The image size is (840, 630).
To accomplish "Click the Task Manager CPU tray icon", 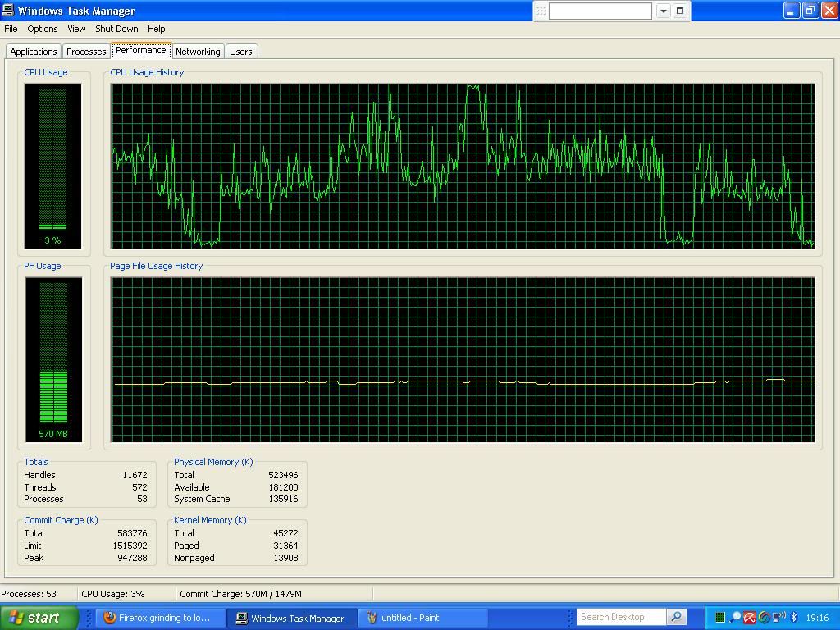I will click(x=720, y=618).
